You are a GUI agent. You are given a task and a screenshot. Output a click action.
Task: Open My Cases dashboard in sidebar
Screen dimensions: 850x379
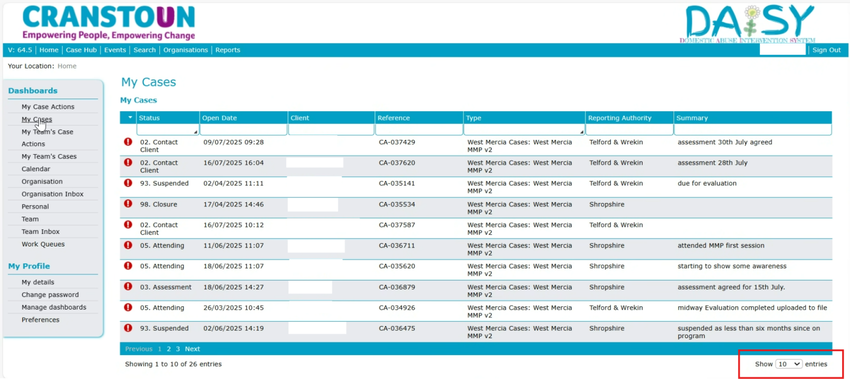click(37, 119)
